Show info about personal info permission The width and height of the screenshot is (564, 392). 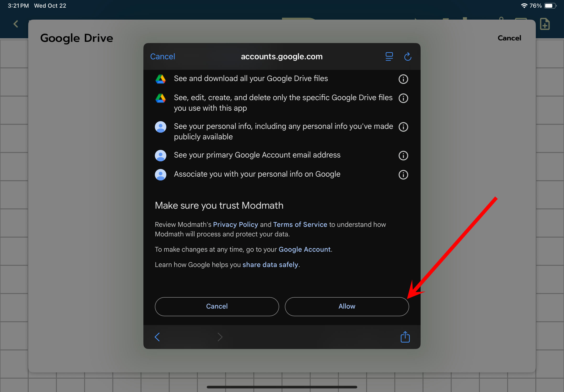pyautogui.click(x=403, y=127)
